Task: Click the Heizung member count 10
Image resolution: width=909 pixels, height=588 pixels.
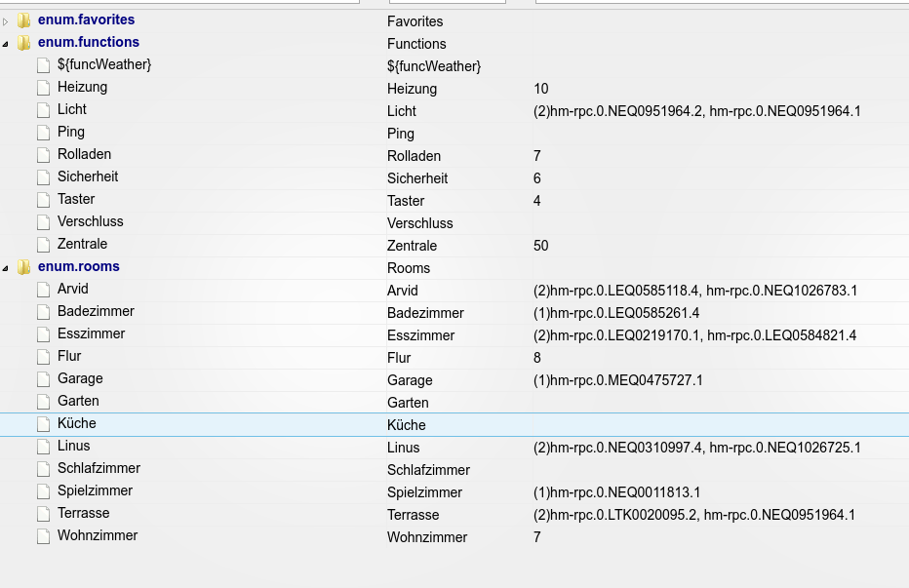Action: tap(541, 89)
